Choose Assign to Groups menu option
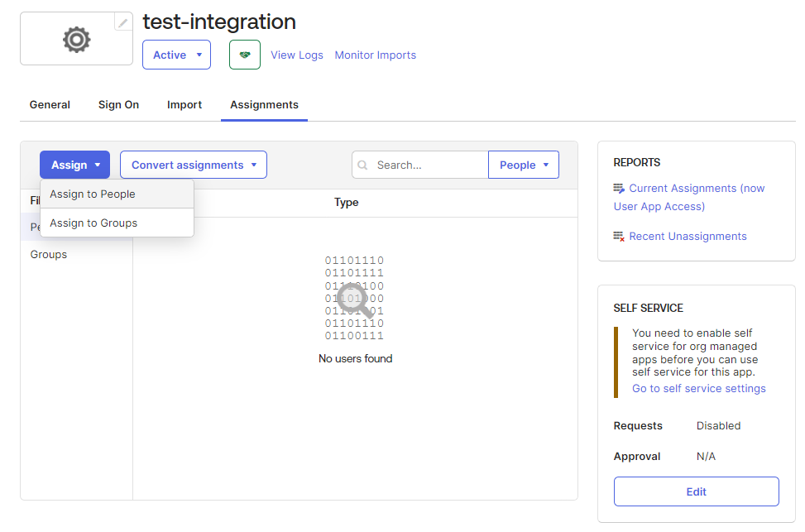This screenshot has height=532, width=805. [93, 223]
